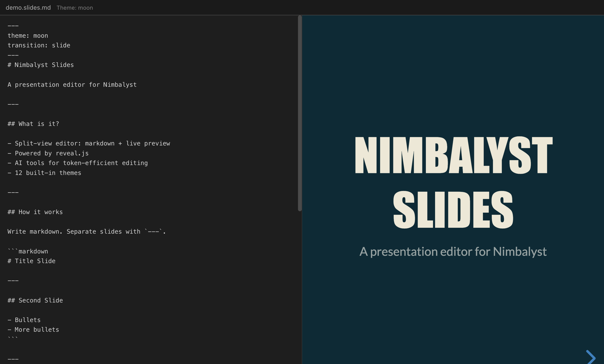Click the '```markdown' code fence line
The width and height of the screenshot is (604, 364).
[x=28, y=251]
